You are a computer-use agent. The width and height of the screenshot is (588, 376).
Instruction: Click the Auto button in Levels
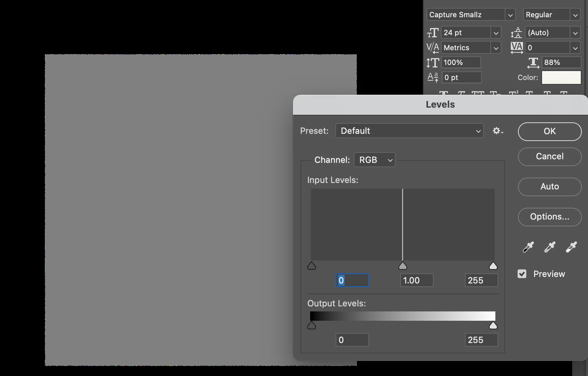[x=550, y=187]
